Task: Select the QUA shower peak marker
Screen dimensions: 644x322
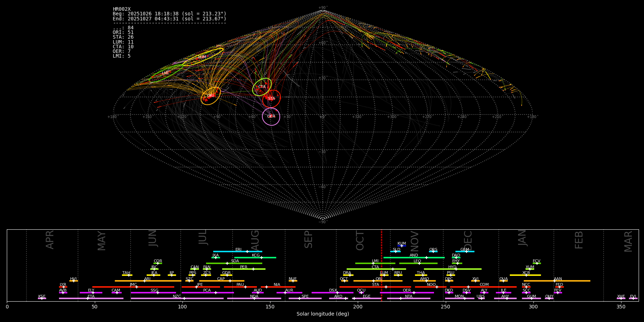Action: coord(503,281)
